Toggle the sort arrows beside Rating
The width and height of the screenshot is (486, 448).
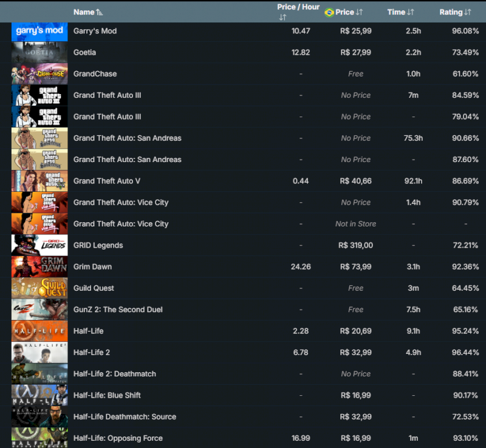[x=468, y=12]
